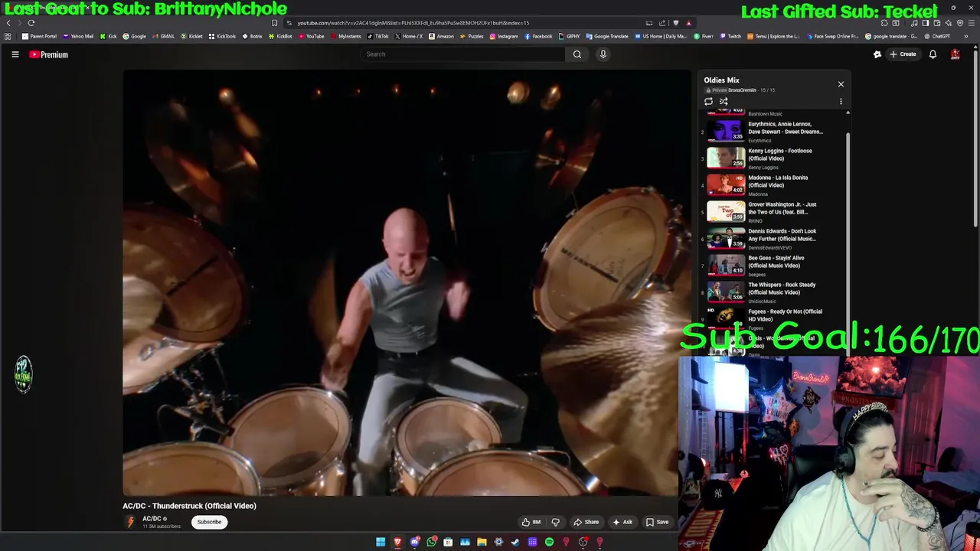Click the Oldies Mix playlist title
980x551 pixels.
pyautogui.click(x=722, y=80)
